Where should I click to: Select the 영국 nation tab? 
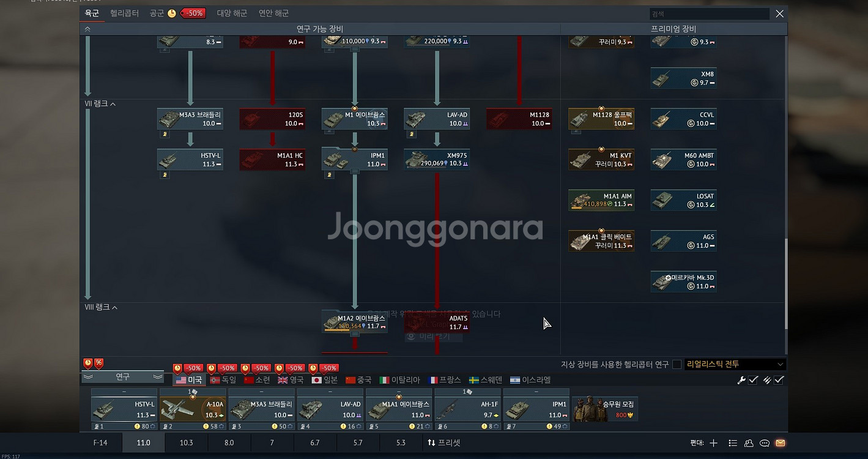(x=291, y=380)
